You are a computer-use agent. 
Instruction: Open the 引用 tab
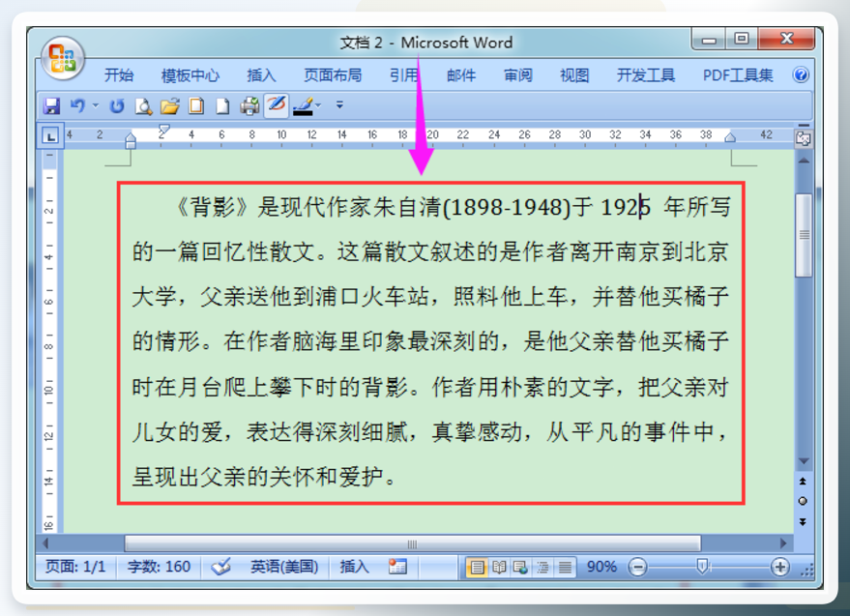coord(404,74)
